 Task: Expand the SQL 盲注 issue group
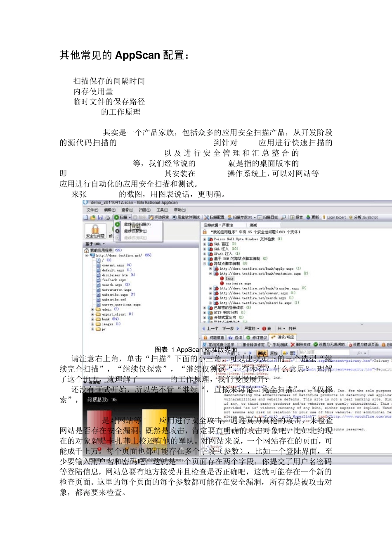[205, 244]
